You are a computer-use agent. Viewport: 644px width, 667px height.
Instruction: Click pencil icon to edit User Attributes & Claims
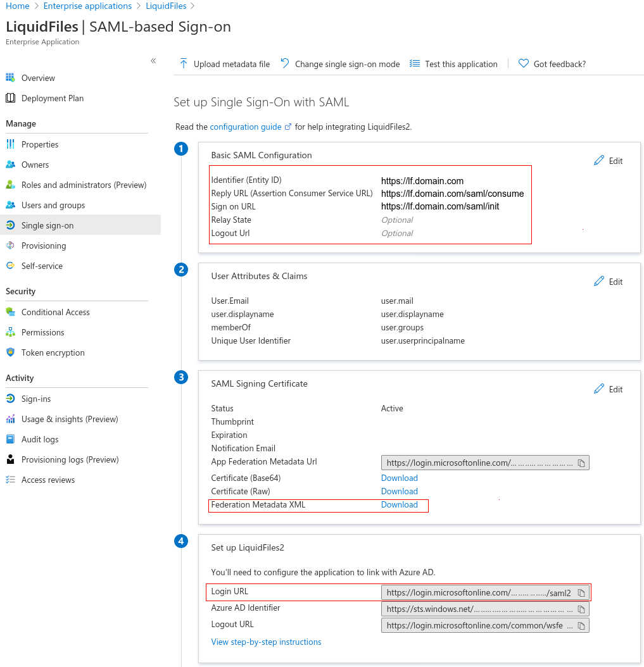pyautogui.click(x=599, y=282)
